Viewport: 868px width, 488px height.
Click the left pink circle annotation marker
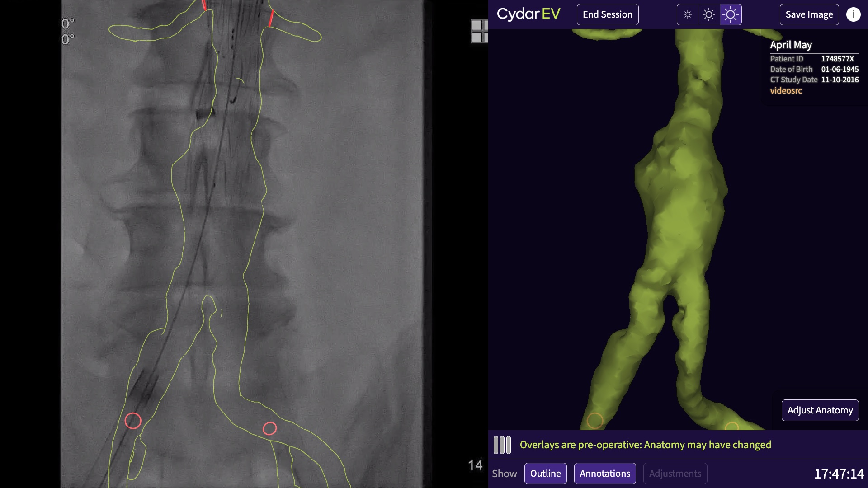click(x=133, y=420)
